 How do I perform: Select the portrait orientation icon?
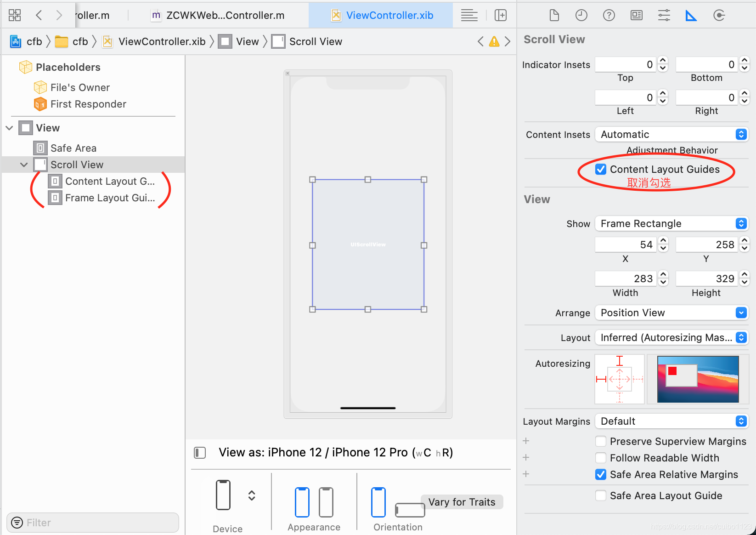tap(378, 502)
